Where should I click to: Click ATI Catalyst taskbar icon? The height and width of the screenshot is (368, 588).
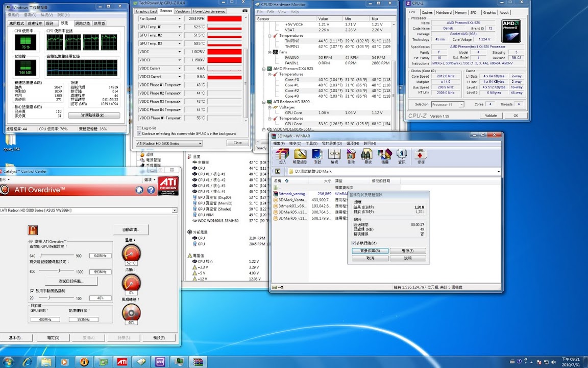[x=122, y=362]
